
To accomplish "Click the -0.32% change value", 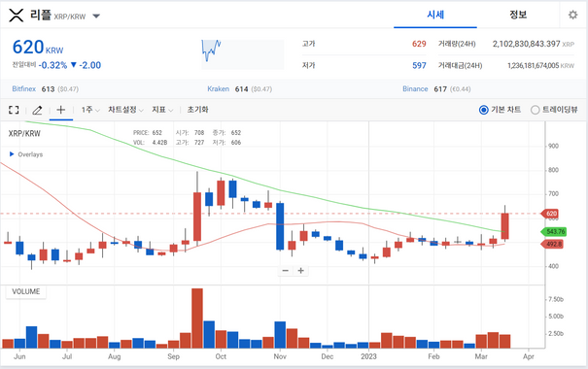I will click(x=52, y=65).
